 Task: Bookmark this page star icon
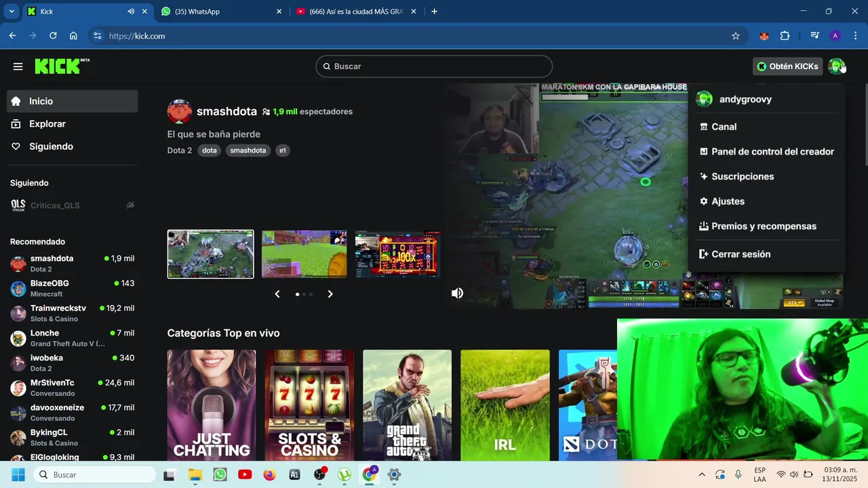(x=736, y=36)
